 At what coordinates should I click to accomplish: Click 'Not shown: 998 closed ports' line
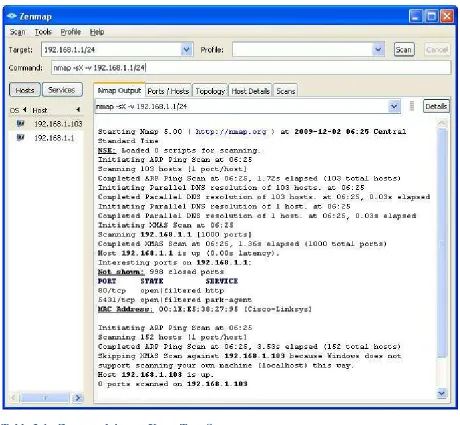pyautogui.click(x=161, y=272)
